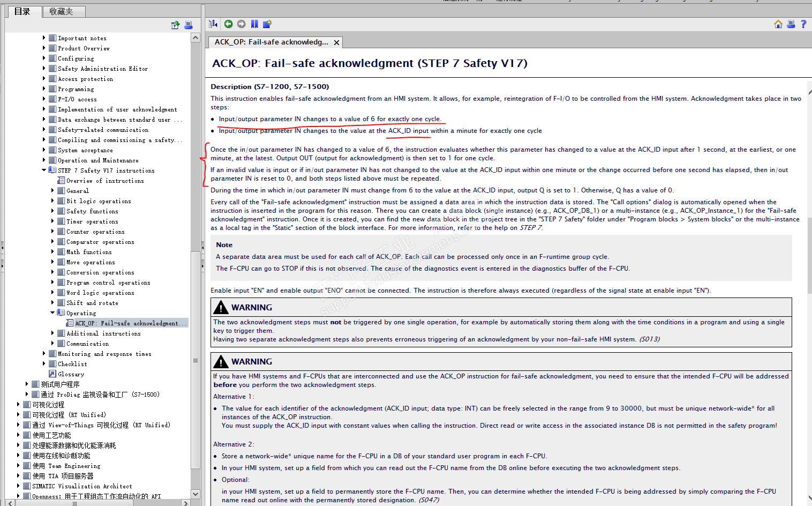
Task: Click the contents tree horizontal scroll-right arrow
Action: tap(186, 503)
